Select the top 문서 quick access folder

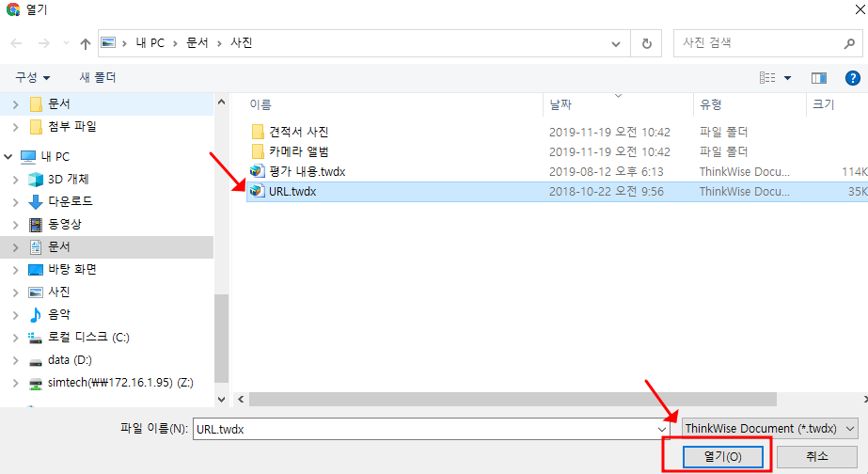(58, 104)
